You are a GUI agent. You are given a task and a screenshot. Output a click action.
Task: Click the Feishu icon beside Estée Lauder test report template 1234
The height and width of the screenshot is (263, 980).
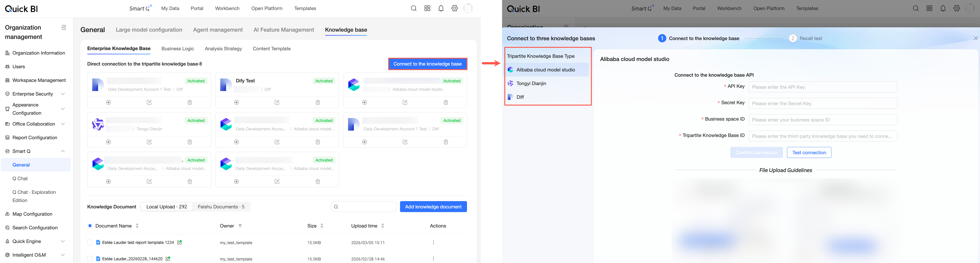coord(180,243)
